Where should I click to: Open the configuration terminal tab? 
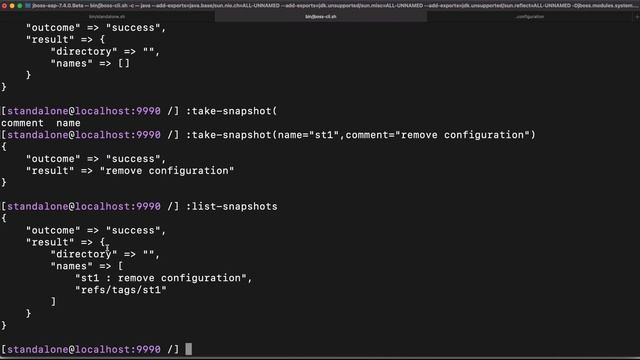point(529,17)
